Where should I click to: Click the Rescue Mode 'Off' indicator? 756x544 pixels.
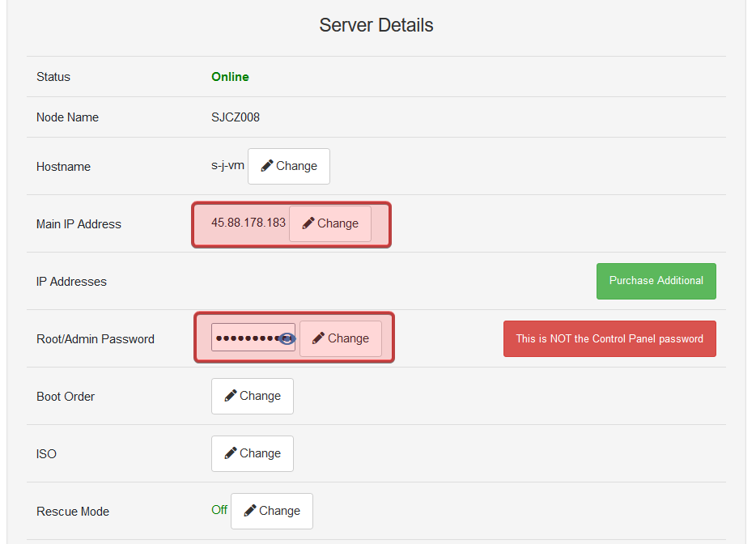[x=219, y=510]
